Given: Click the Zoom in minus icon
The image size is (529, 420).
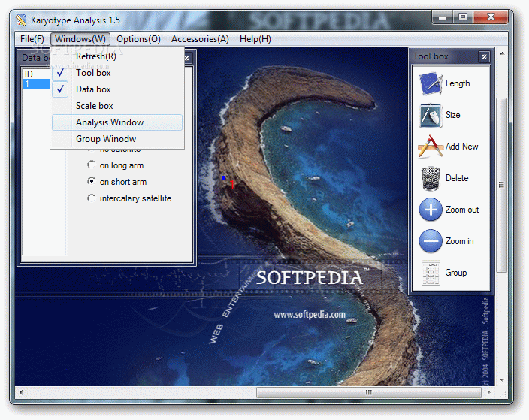Looking at the screenshot, I should click(x=431, y=241).
